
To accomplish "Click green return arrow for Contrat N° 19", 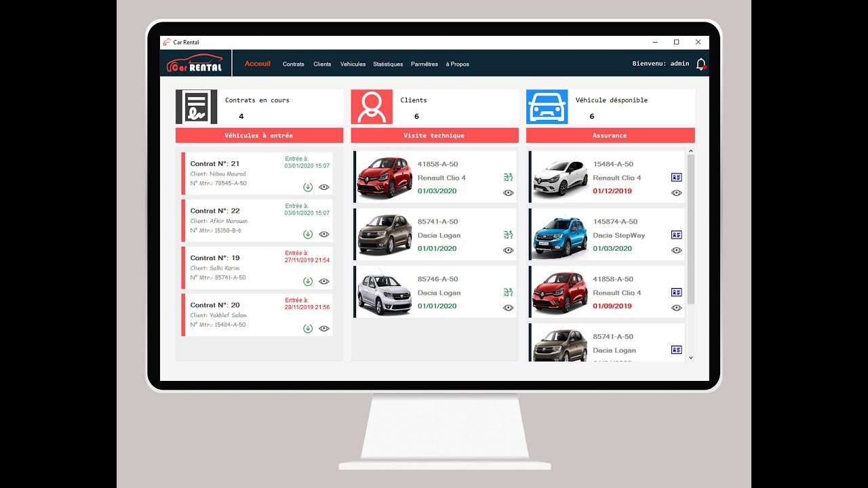I will (308, 281).
